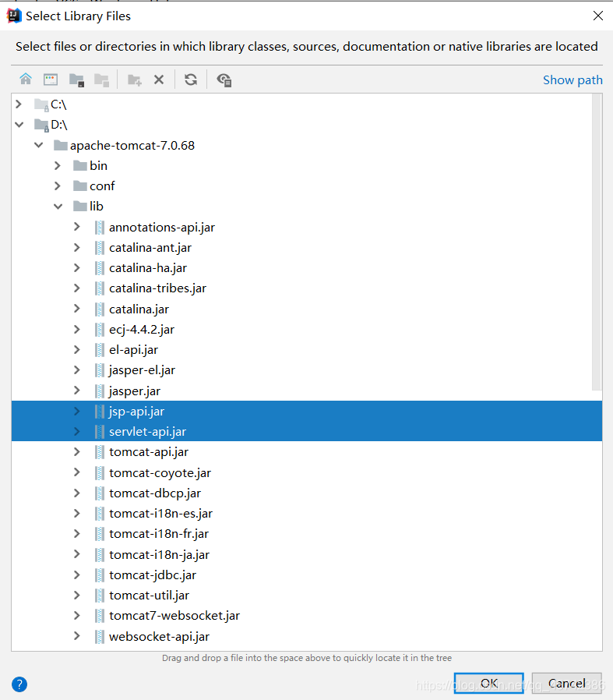
Task: Select ecj-4.4.2.jar file name
Action: [142, 330]
